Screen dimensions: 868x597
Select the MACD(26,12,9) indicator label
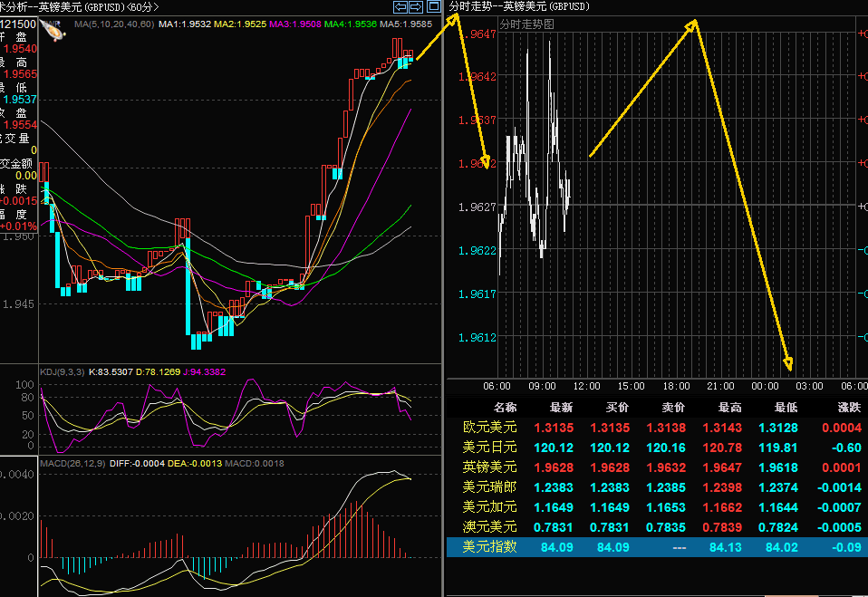(x=72, y=463)
